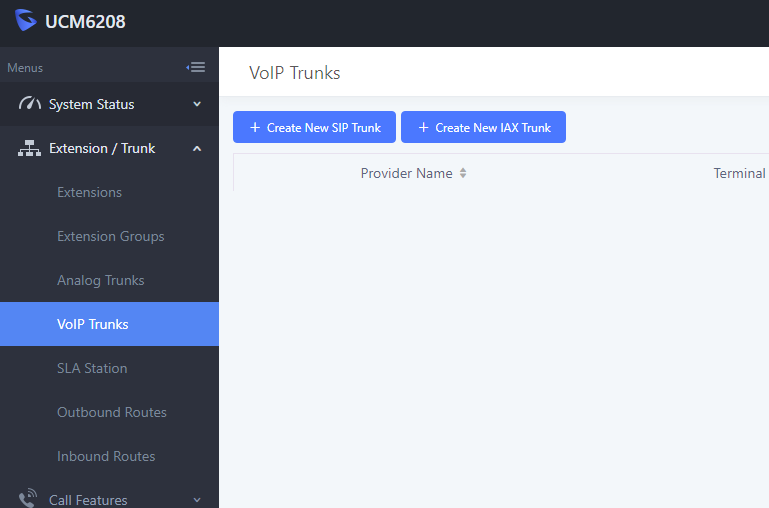
Task: Click the VoIP Trunks page heading
Action: pyautogui.click(x=295, y=73)
